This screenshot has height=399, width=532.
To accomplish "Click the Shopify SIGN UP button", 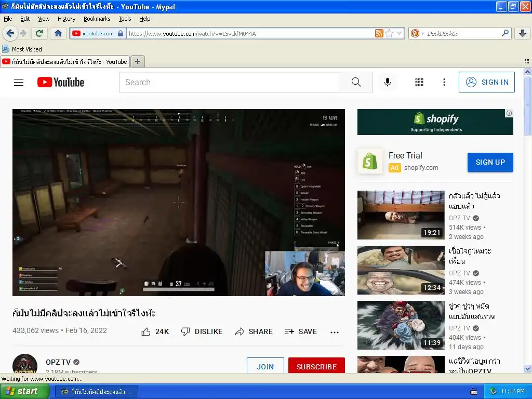I will point(490,162).
